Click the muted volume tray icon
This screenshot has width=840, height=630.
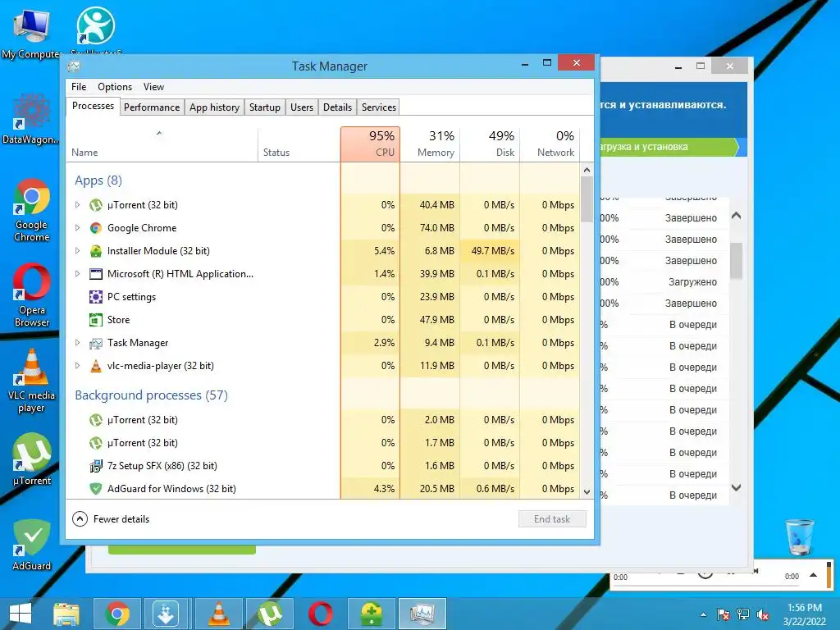click(x=763, y=615)
